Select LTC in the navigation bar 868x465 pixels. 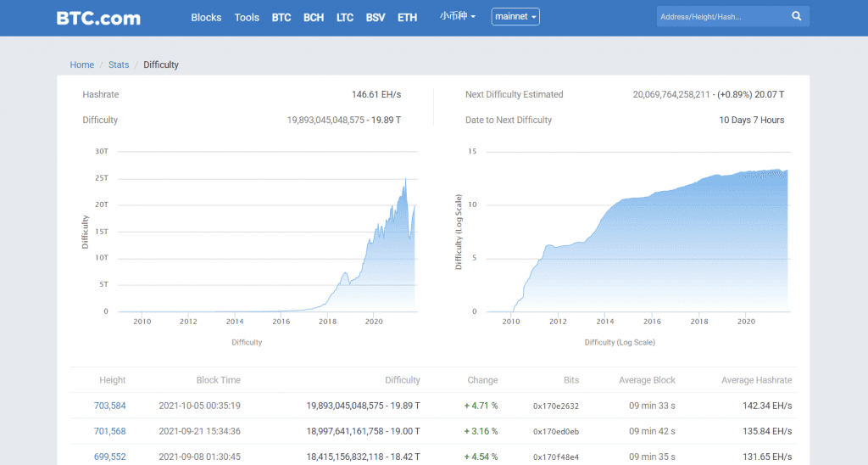[345, 18]
